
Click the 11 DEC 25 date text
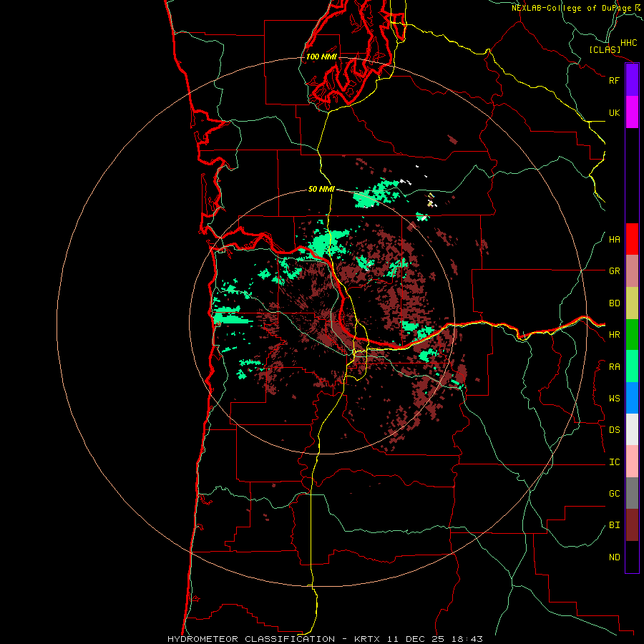(416, 639)
